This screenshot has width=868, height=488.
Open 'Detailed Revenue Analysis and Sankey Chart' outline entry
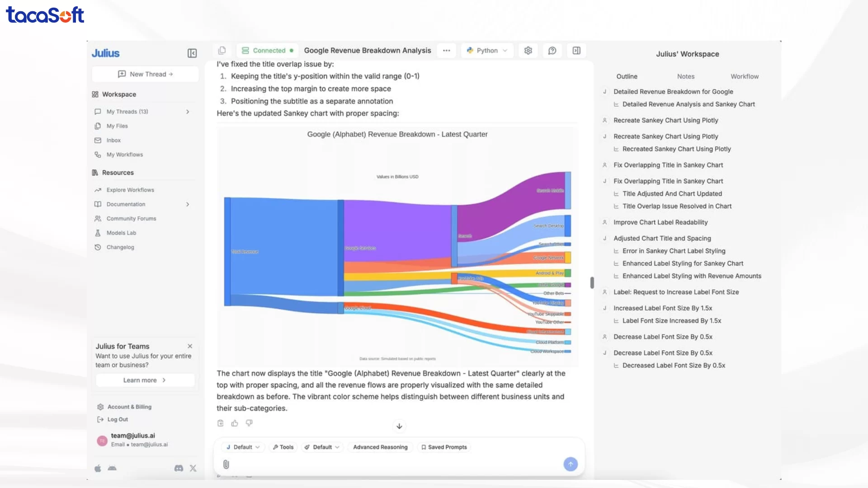point(689,104)
